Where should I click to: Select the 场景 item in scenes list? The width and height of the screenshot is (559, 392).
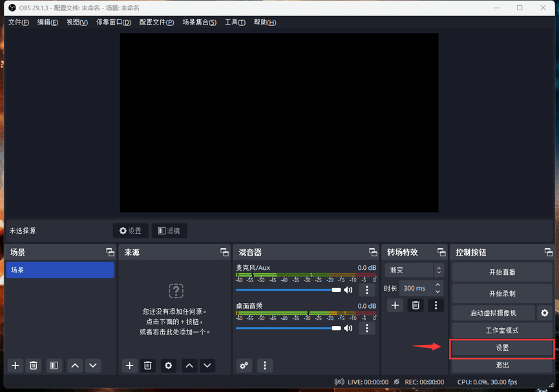(x=60, y=270)
